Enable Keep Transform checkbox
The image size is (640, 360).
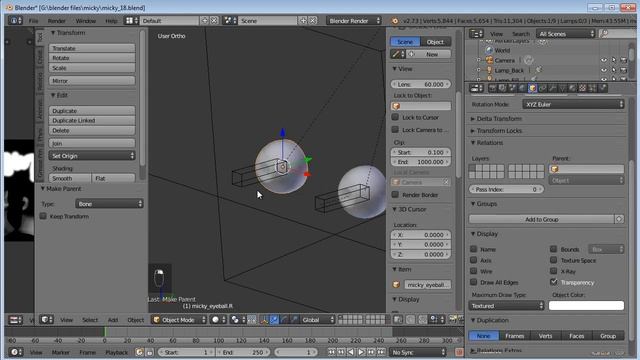click(x=43, y=216)
